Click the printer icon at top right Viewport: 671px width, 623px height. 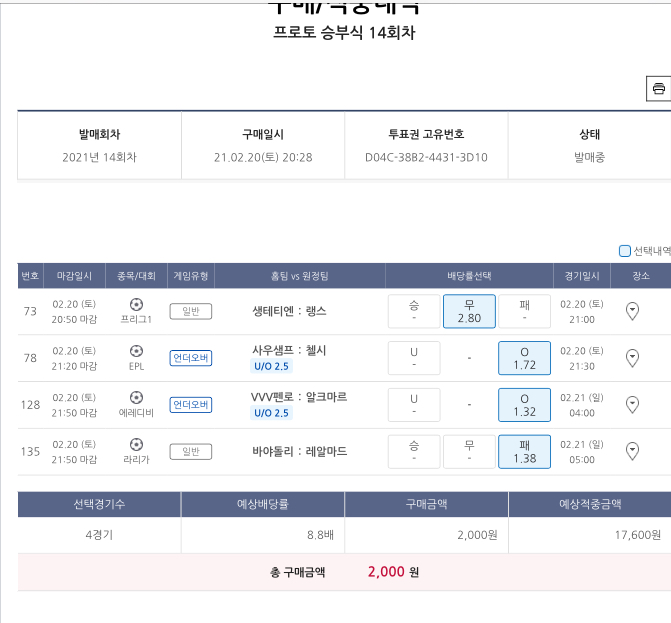click(x=659, y=89)
